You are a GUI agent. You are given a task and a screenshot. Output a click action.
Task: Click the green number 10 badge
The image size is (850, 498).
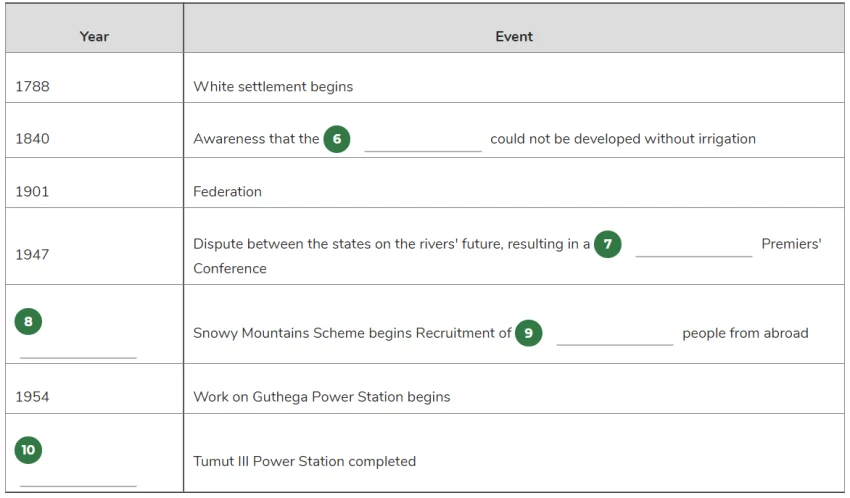coord(28,450)
